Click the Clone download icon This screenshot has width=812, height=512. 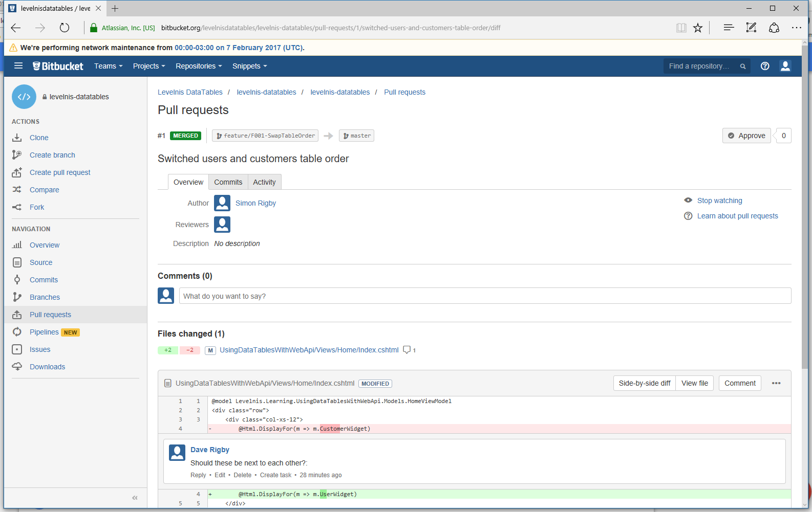(x=17, y=138)
